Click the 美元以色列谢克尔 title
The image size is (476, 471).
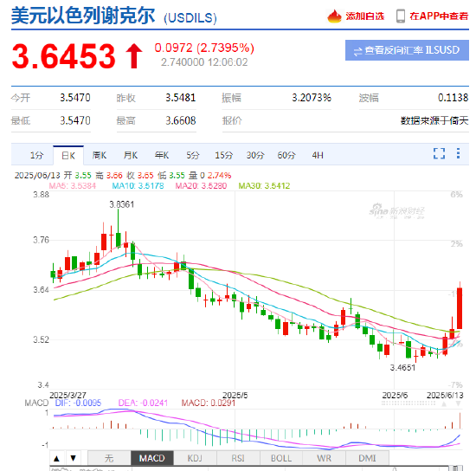83,16
